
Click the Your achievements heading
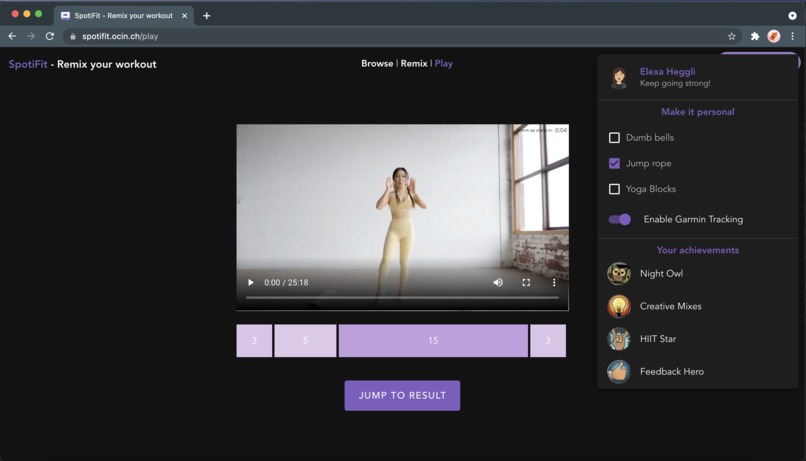coord(698,250)
